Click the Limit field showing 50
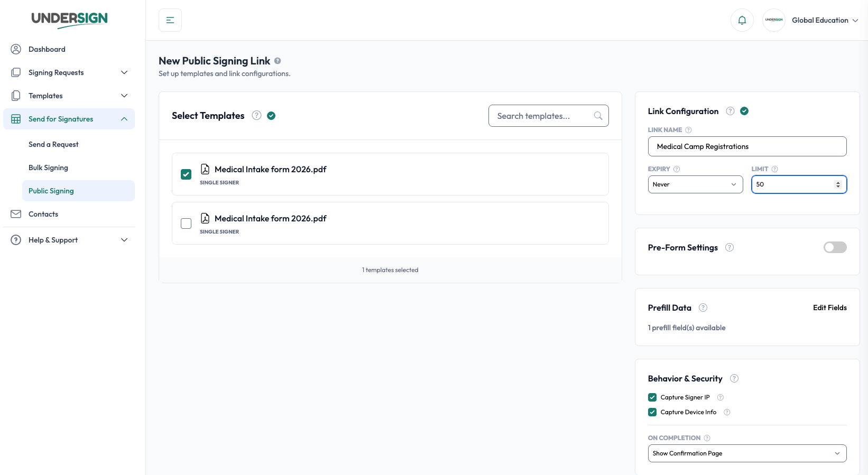This screenshot has height=475, width=868. click(x=799, y=184)
